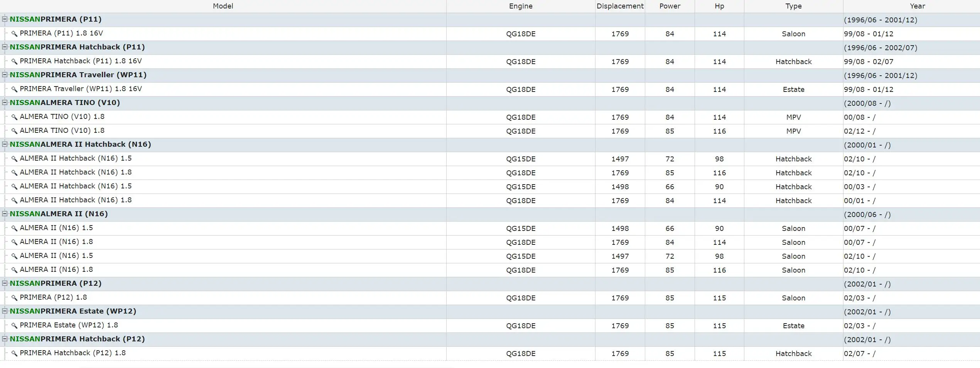Collapse the NISSAN ALMERA II Hatchback (N16) group

pos(5,144)
